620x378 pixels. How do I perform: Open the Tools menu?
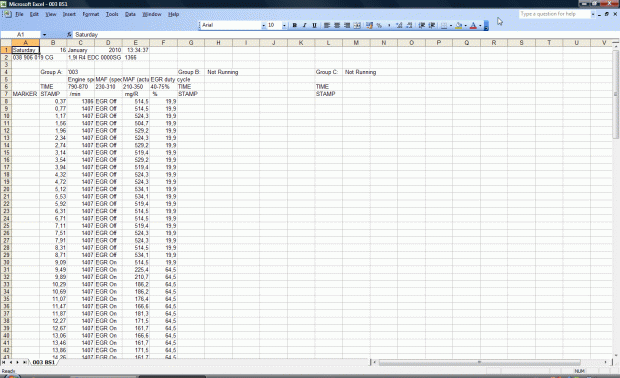point(112,14)
